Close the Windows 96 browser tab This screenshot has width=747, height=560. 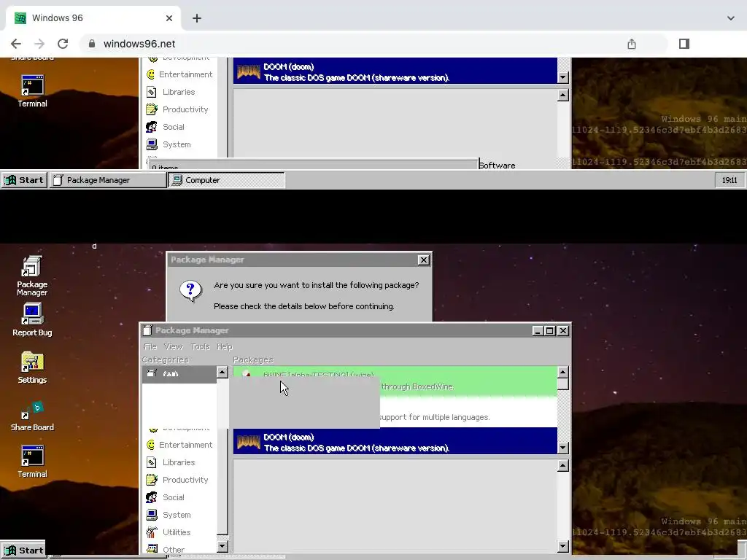click(x=169, y=18)
